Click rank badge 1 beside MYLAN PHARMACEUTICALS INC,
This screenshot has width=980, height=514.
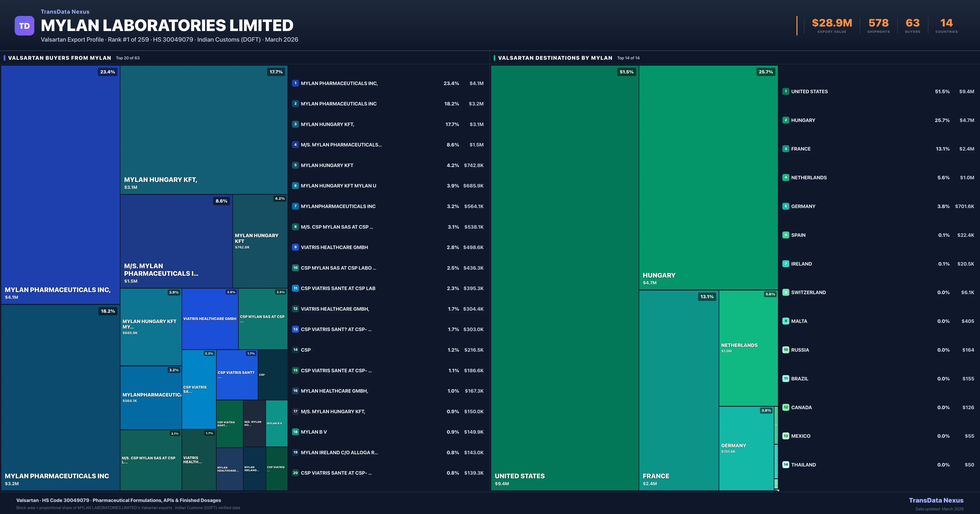coord(295,83)
